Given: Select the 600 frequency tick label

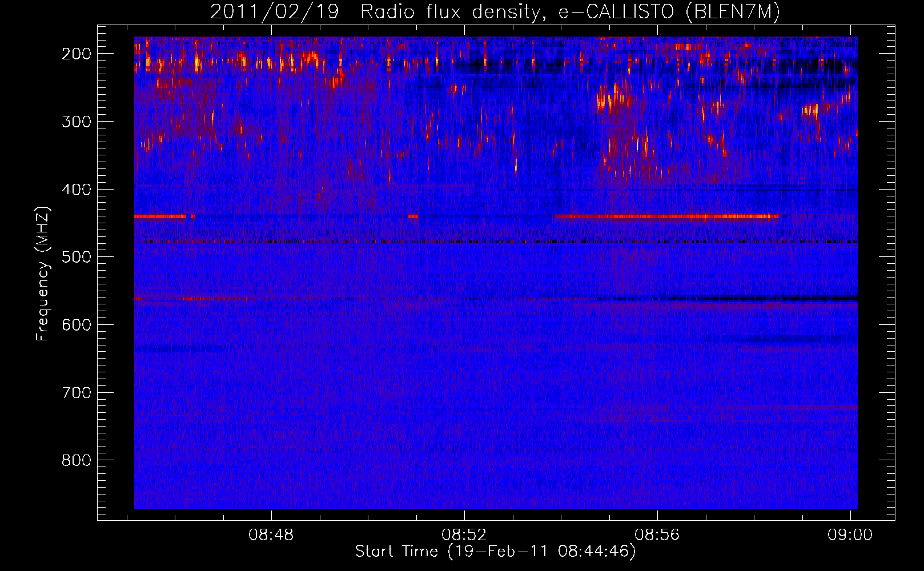Looking at the screenshot, I should click(76, 325).
